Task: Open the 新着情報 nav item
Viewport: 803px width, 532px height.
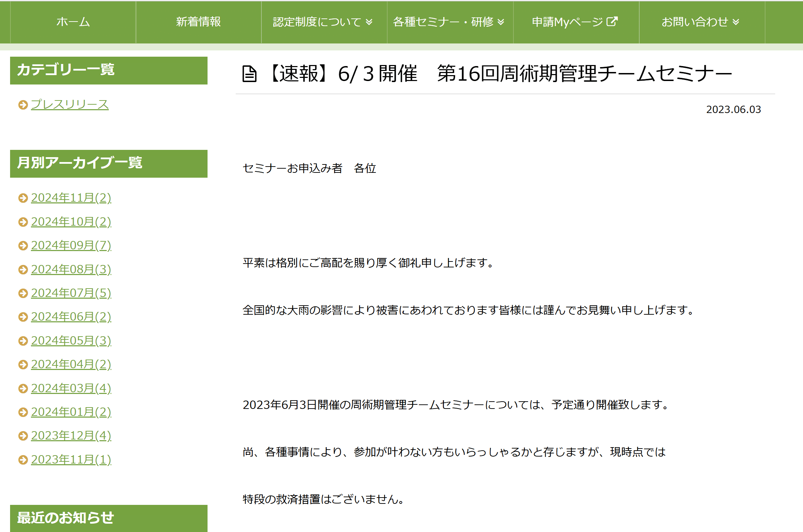Action: pyautogui.click(x=198, y=22)
